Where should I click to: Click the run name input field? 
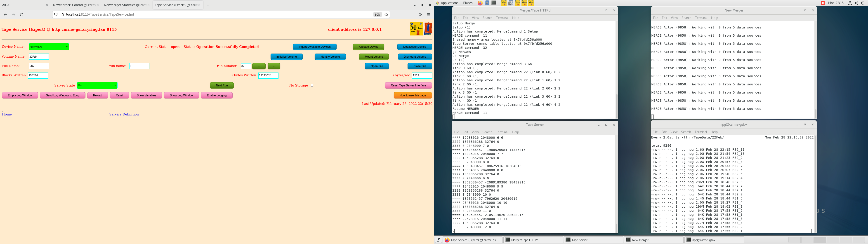tap(139, 66)
